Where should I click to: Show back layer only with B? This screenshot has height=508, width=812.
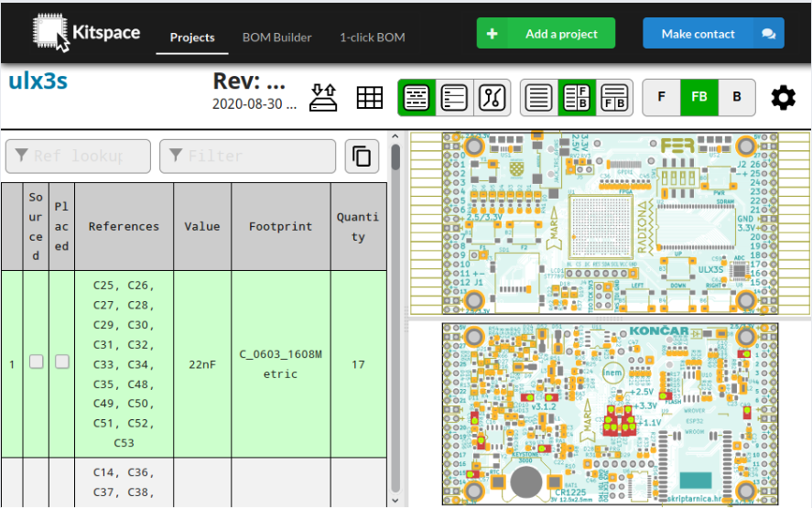tap(736, 97)
